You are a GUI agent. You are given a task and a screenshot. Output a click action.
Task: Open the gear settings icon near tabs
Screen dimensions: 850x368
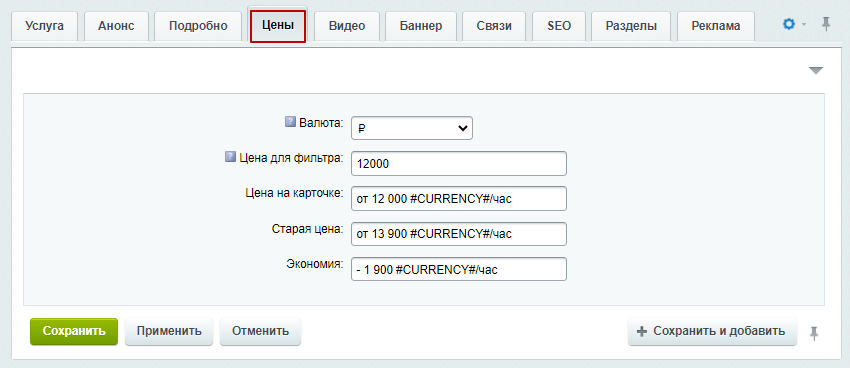[x=789, y=24]
